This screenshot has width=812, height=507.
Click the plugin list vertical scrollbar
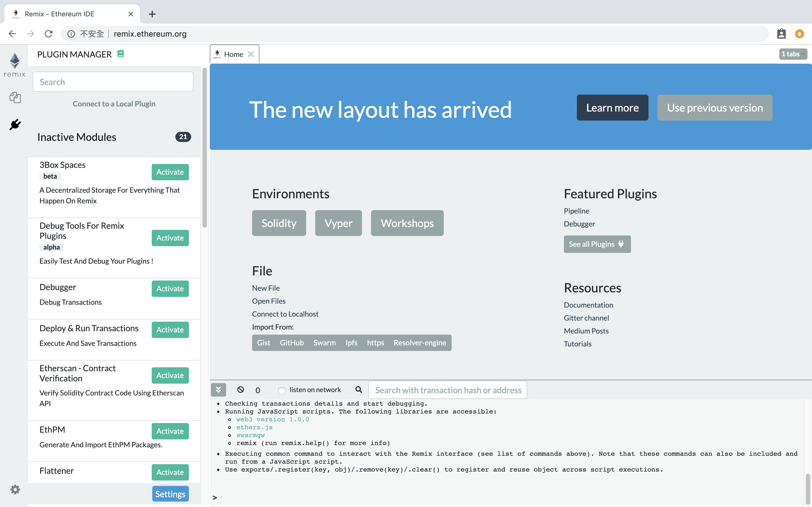(x=205, y=148)
